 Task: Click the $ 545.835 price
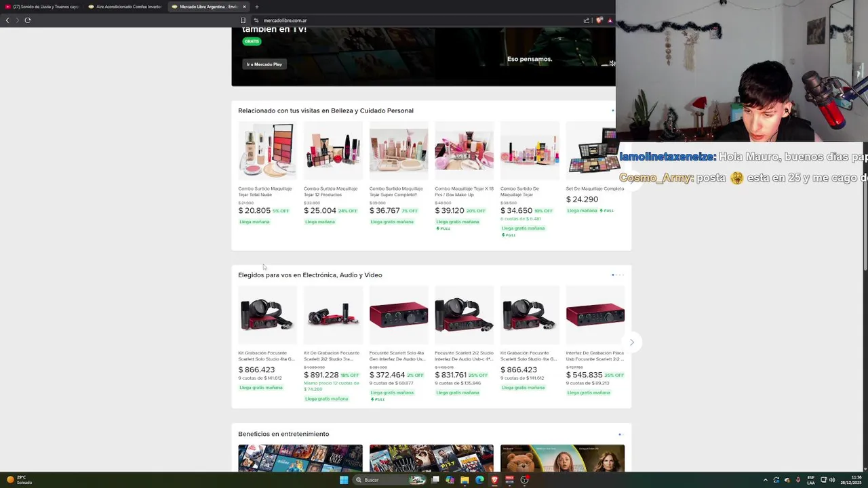click(x=585, y=375)
